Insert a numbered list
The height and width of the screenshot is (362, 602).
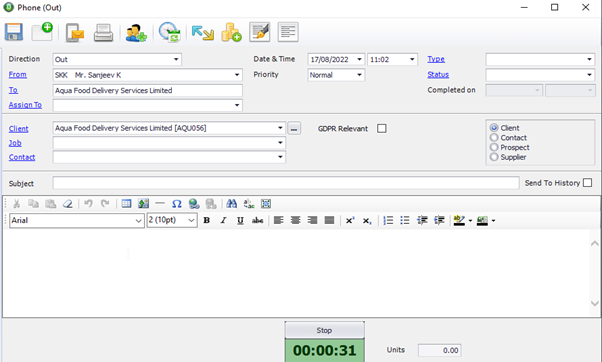[x=388, y=220]
